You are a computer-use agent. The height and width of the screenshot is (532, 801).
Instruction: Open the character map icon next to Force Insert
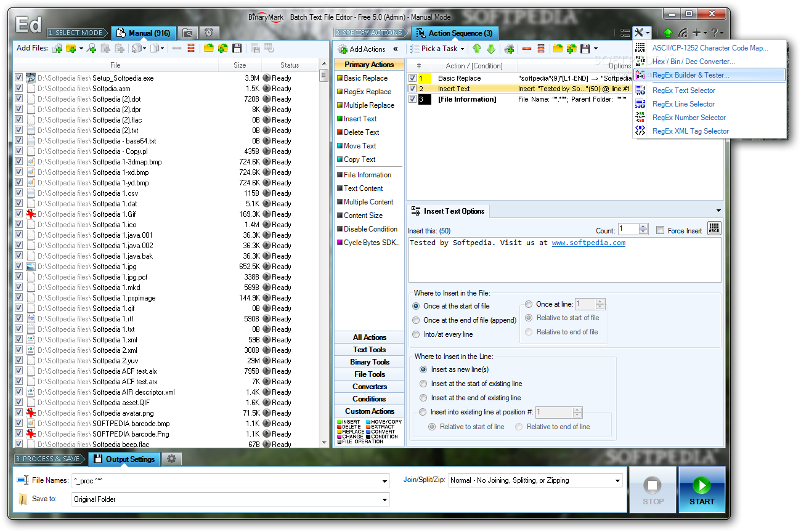pyautogui.click(x=714, y=228)
